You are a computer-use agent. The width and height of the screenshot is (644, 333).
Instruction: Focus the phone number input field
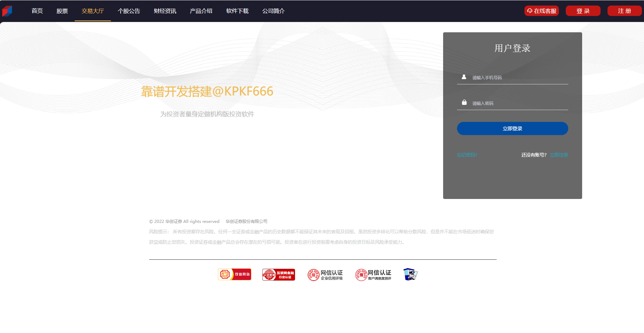point(518,78)
